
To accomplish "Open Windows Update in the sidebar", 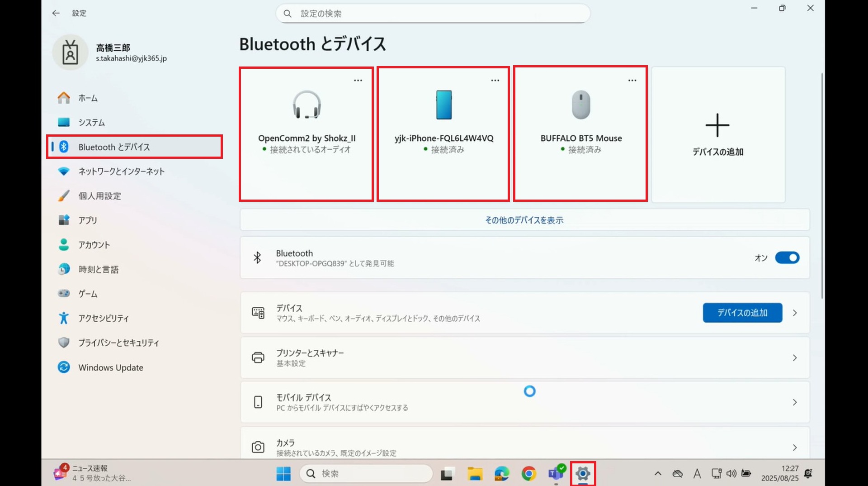I will (x=111, y=367).
